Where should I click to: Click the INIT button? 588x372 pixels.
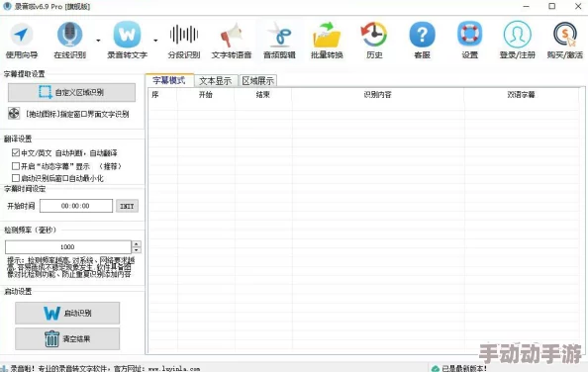point(127,206)
